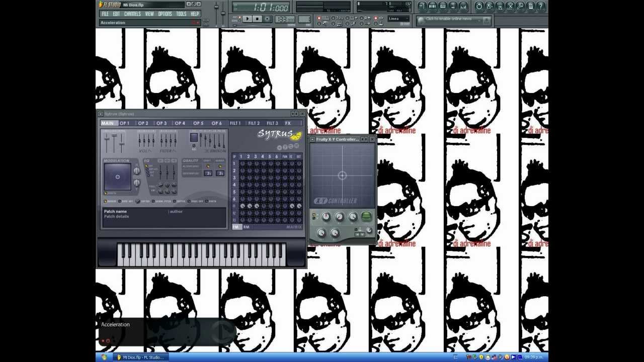The width and height of the screenshot is (644, 362).
Task: Click a key on the Sytrus piano keyboard
Action: [201, 254]
